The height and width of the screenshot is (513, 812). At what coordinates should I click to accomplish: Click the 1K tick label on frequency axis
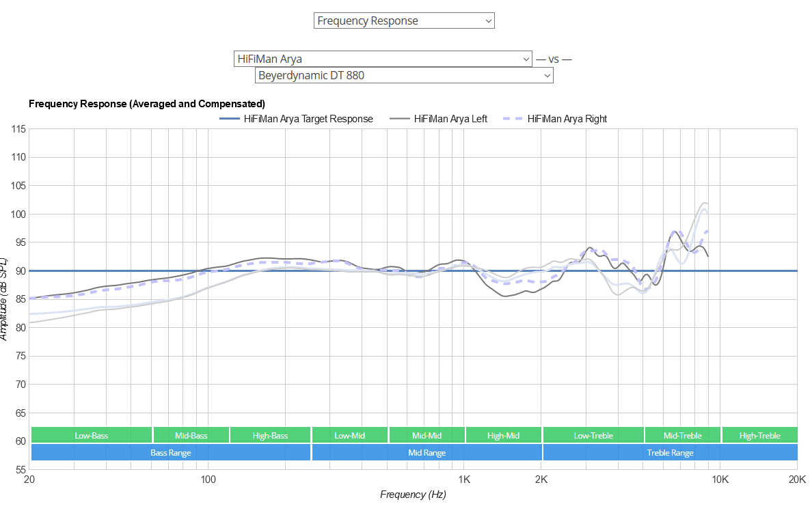(x=464, y=480)
